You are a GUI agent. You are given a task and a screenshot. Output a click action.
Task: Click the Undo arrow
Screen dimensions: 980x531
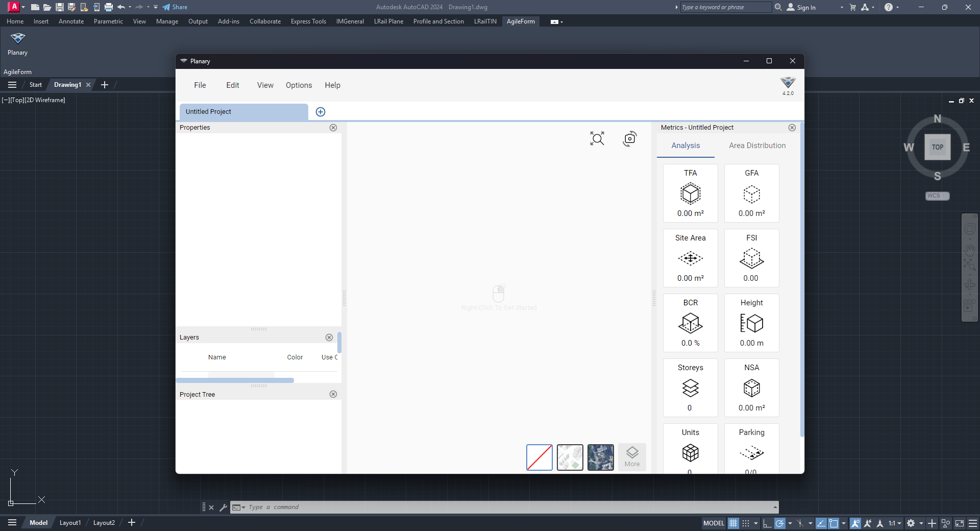point(121,7)
